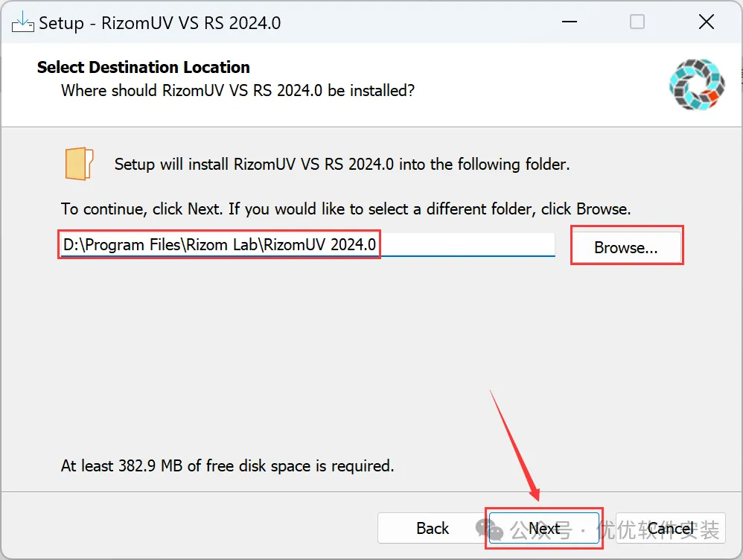Cancel the RizomUV installation
The width and height of the screenshot is (743, 560).
(x=671, y=528)
